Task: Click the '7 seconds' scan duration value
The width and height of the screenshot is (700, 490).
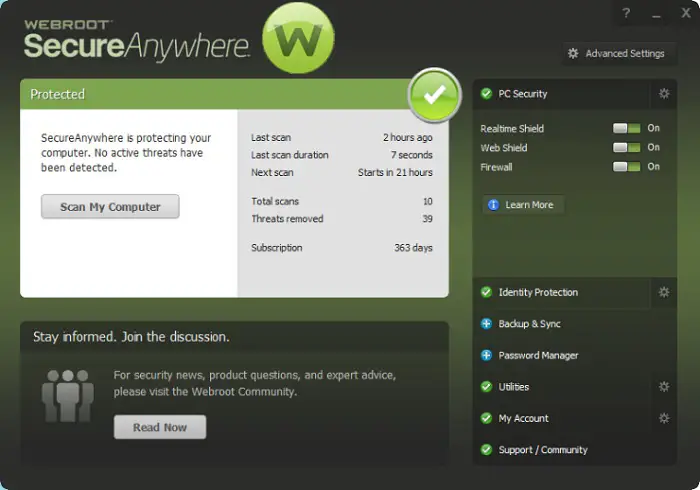Action: tap(412, 155)
